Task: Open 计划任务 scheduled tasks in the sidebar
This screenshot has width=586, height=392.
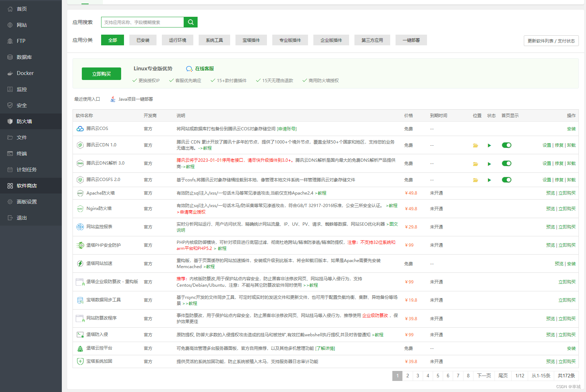Action: pyautogui.click(x=31, y=170)
